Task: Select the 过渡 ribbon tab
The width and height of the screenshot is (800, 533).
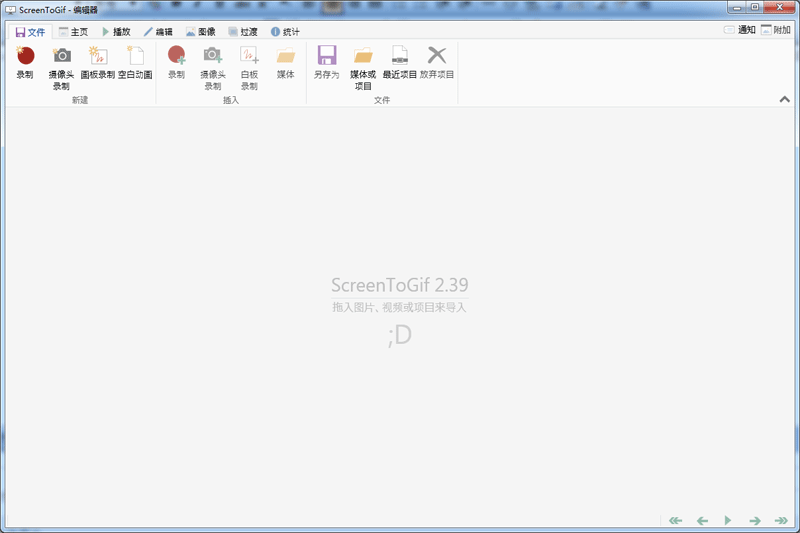Action: coord(243,32)
